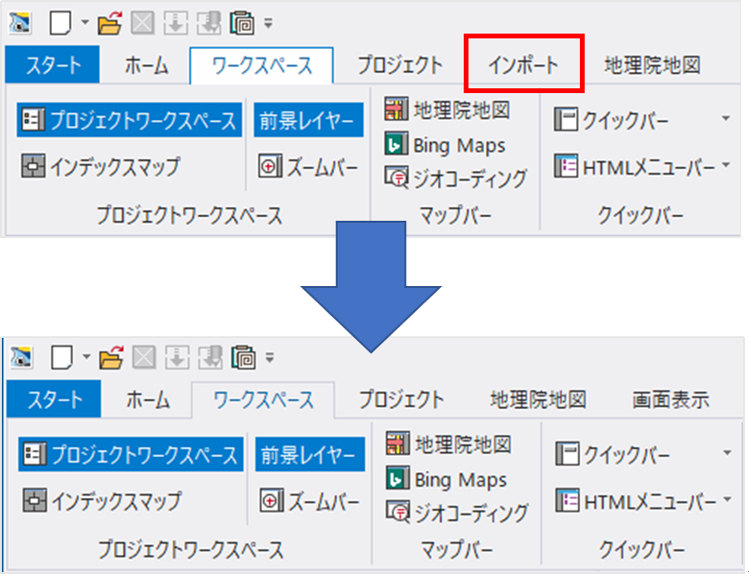
Task: Toggle 前景レイヤー in upper ribbon
Action: (x=308, y=120)
